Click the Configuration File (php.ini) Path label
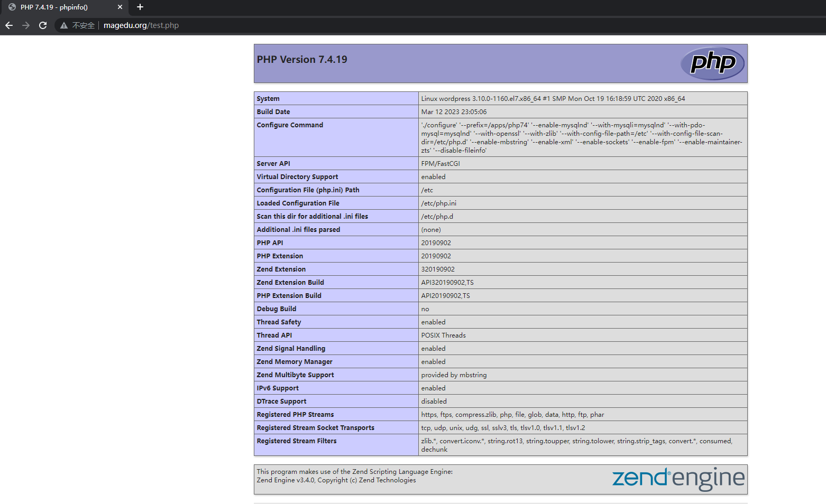Viewport: 826px width, 504px height. [x=308, y=190]
